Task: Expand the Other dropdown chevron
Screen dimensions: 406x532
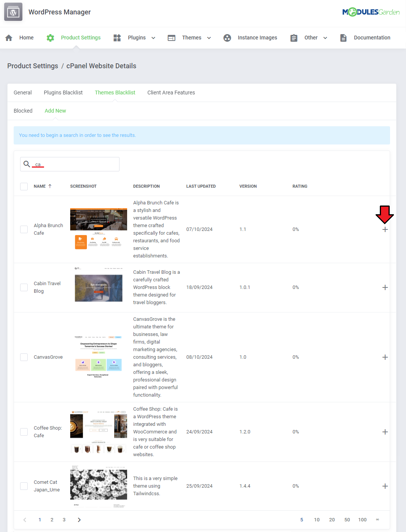Action: [x=325, y=38]
